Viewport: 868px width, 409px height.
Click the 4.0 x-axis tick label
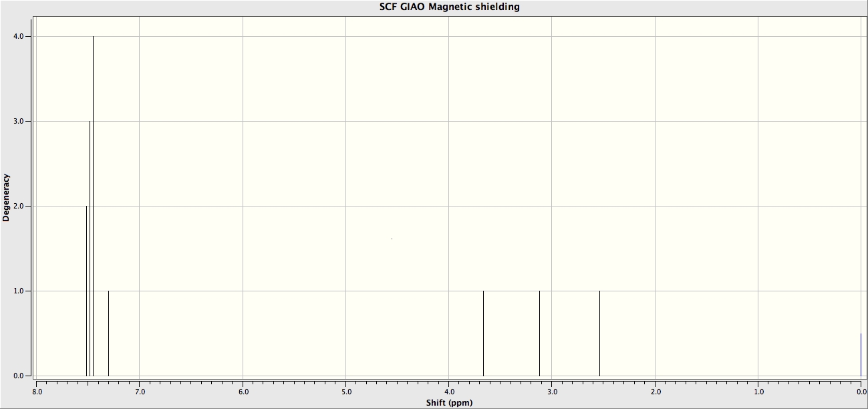pyautogui.click(x=449, y=392)
